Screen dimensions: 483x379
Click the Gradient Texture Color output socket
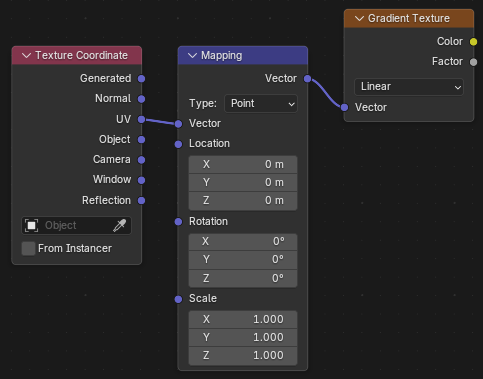pyautogui.click(x=473, y=42)
